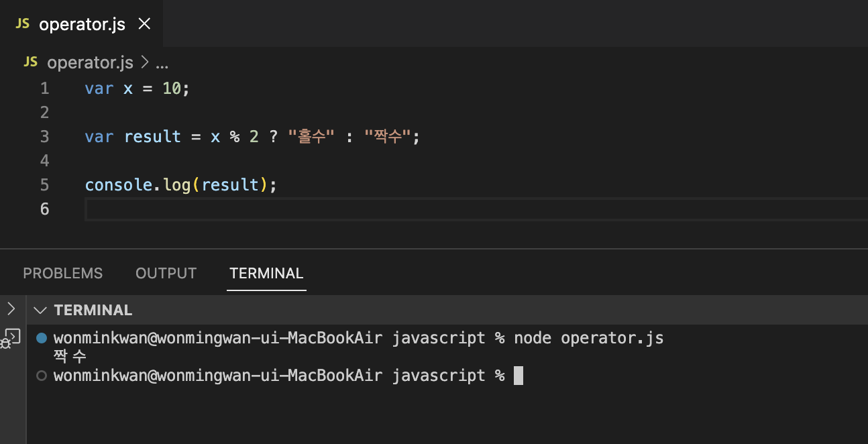This screenshot has width=868, height=444.
Task: Click the debug console icon at left edge
Action: point(11,337)
